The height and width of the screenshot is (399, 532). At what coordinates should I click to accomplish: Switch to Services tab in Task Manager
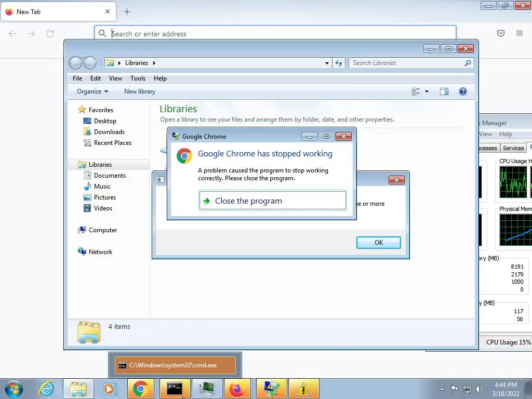click(513, 148)
